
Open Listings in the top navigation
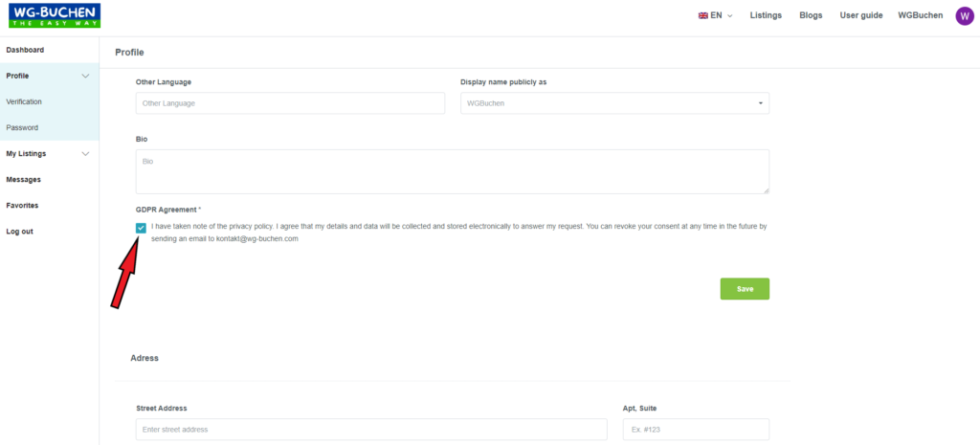[766, 15]
